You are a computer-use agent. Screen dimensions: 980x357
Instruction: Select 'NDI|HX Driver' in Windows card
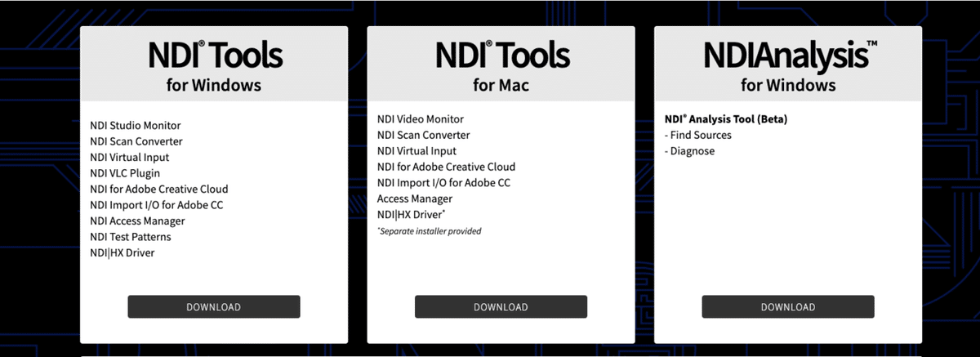(x=122, y=252)
